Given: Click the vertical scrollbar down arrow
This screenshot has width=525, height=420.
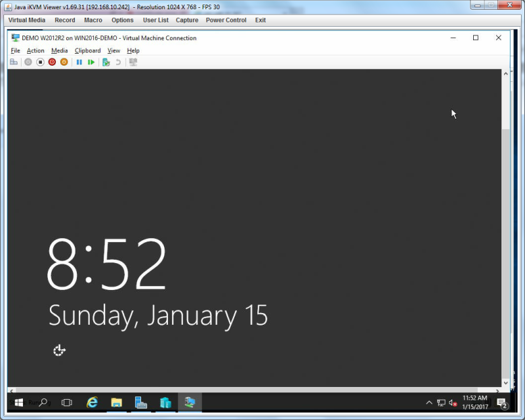Looking at the screenshot, I should [x=505, y=383].
